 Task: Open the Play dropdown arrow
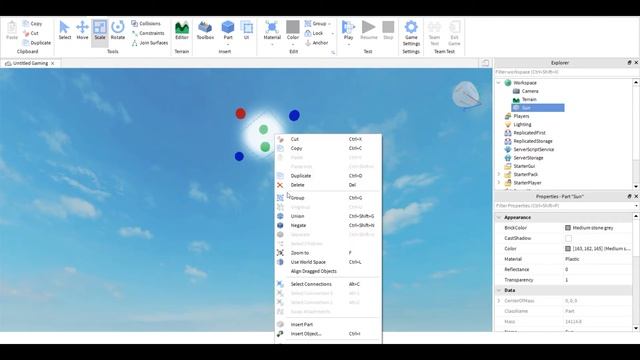[x=349, y=44]
